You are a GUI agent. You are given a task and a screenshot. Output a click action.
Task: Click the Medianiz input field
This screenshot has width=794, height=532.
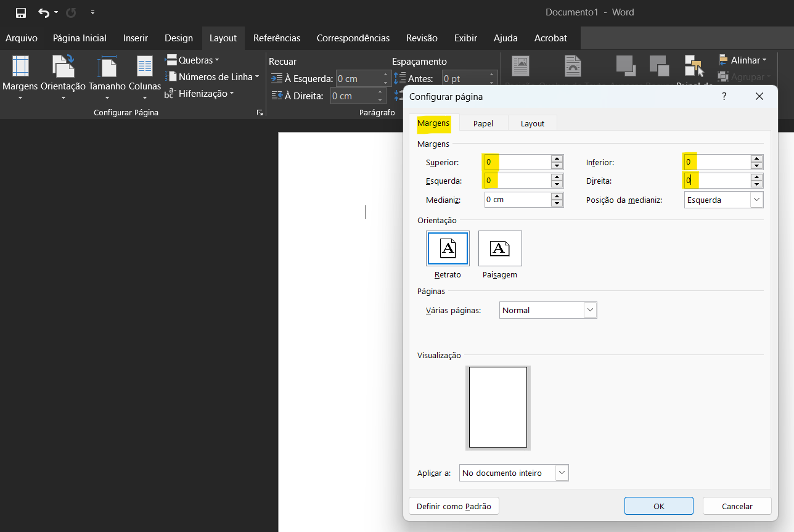[x=517, y=200]
